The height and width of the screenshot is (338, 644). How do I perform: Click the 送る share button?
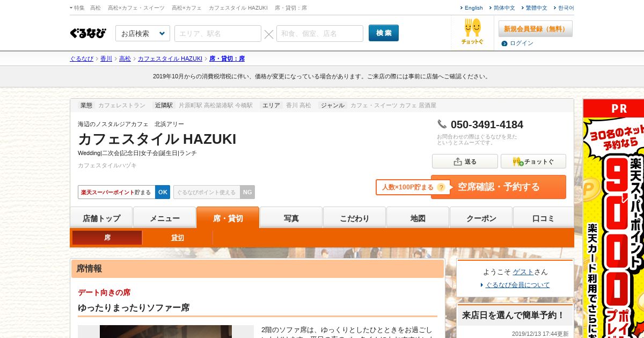point(465,161)
